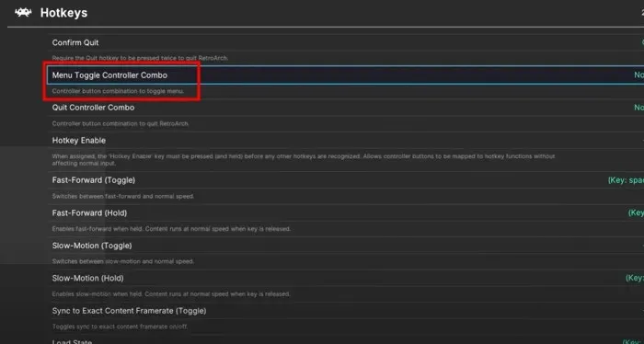
Task: Select Fast-Forward (Toggle) hotkey row
Action: (x=346, y=180)
